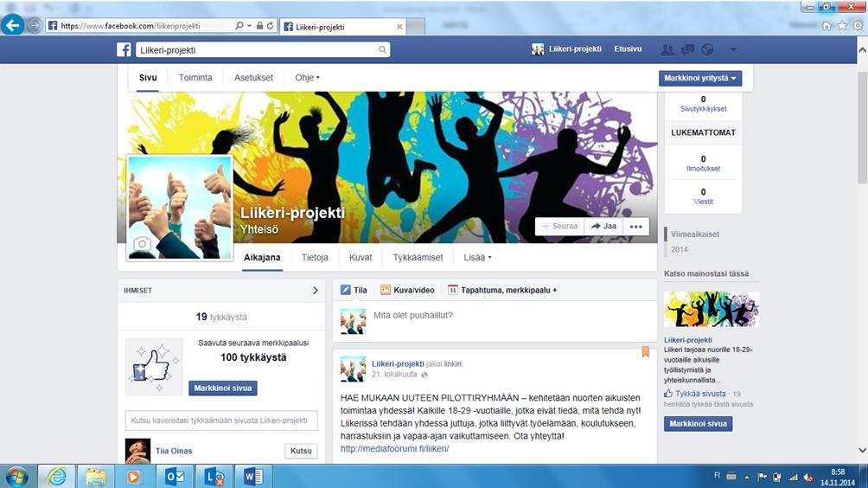Open the Asetukset tab
Image resolution: width=868 pixels, height=488 pixels.
click(253, 78)
